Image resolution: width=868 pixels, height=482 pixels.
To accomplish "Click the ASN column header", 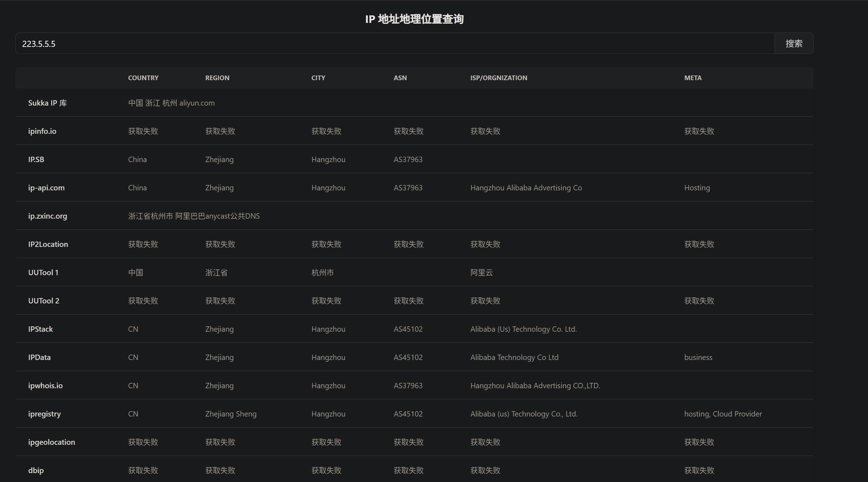I will 400,78.
